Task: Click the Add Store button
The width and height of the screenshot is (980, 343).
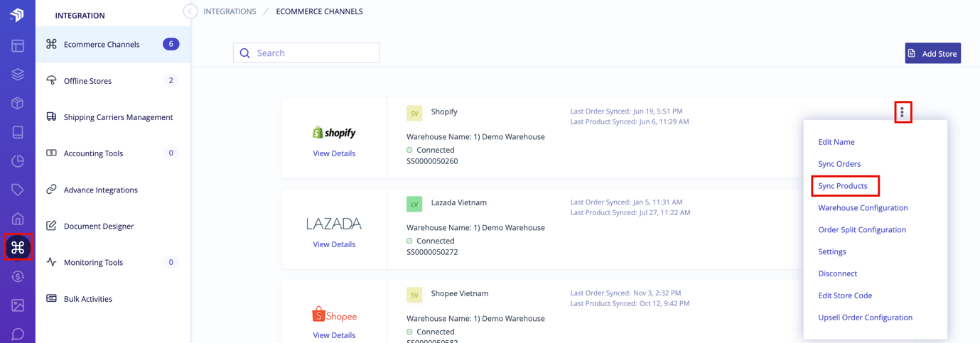Action: (932, 53)
